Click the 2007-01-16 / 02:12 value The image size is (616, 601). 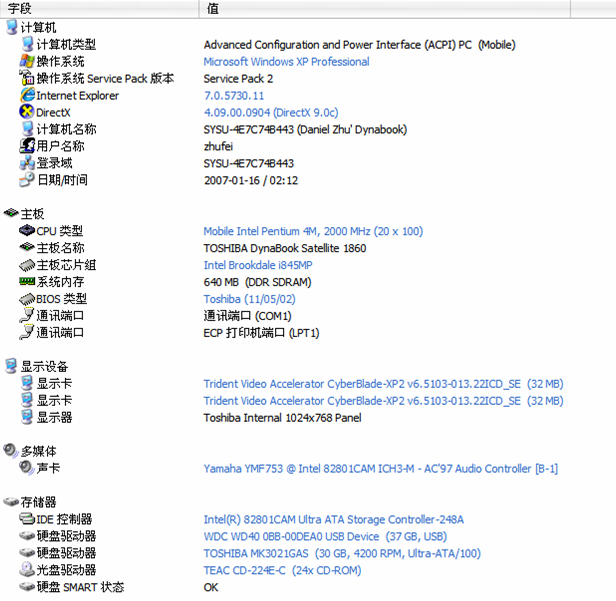pos(251,180)
